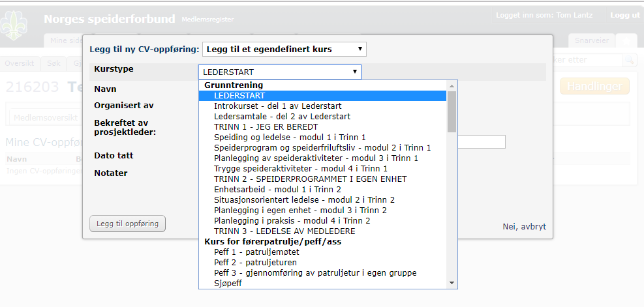This screenshot has width=644, height=307.
Task: Click the course list scrollbar thumb
Action: (x=452, y=111)
